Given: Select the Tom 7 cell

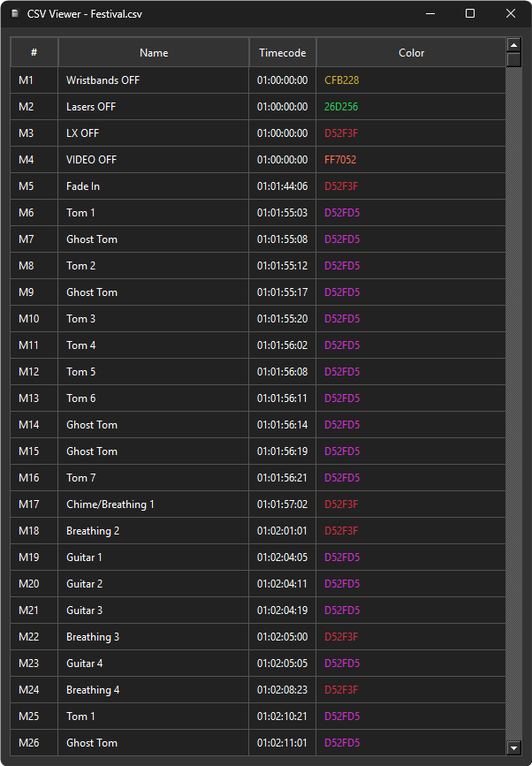Looking at the screenshot, I should 154,478.
